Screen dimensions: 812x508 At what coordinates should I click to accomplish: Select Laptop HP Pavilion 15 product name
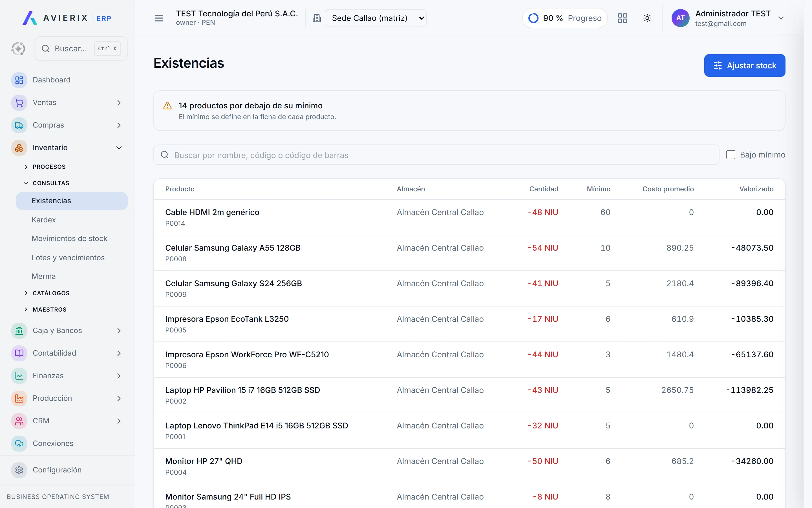click(242, 390)
